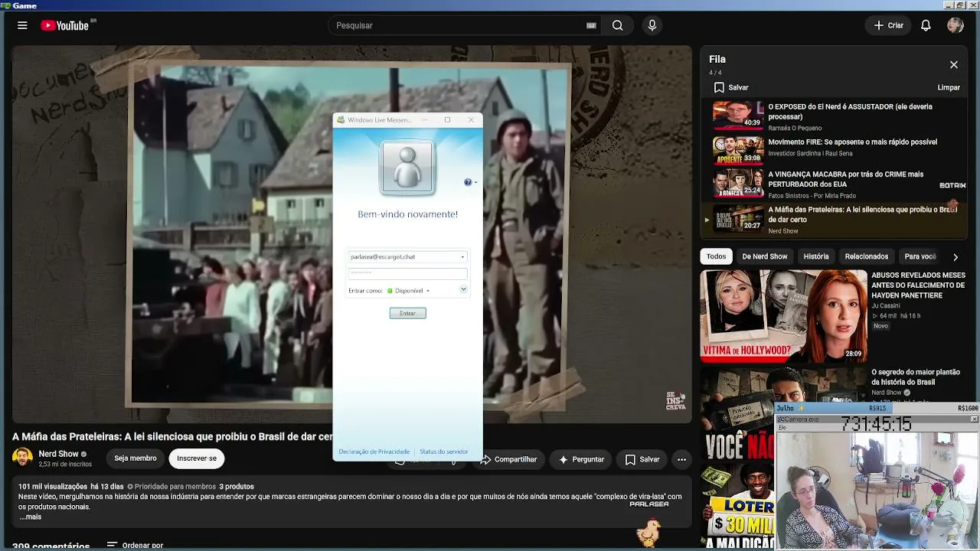Viewport: 980px width, 551px height.
Task: Open 'O segredo do maior plantão' video title
Action: pos(916,377)
